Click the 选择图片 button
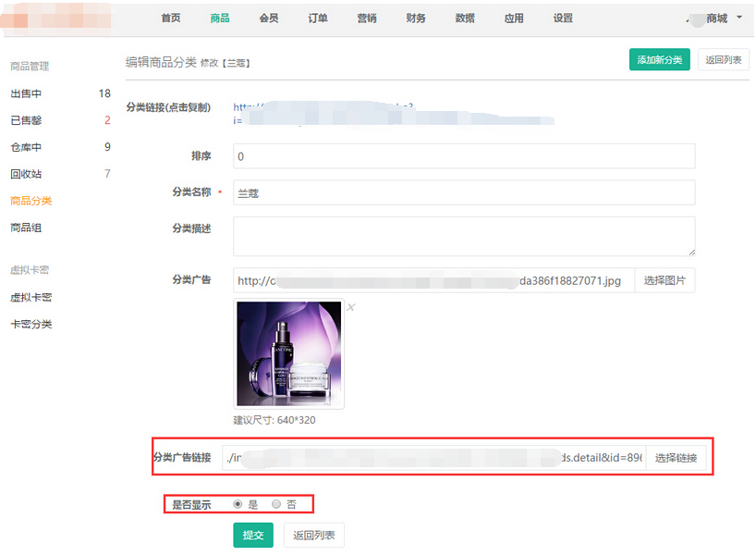 665,280
